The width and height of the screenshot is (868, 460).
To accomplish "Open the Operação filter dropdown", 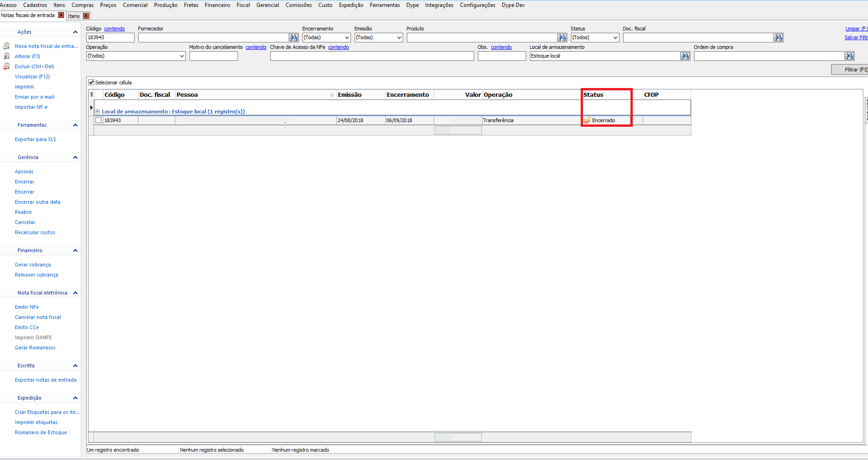I will click(x=182, y=56).
